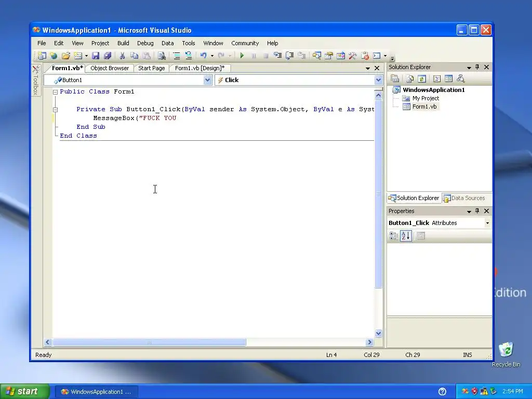Click the Find in Files toolbar icon
This screenshot has height=399, width=532.
162,55
